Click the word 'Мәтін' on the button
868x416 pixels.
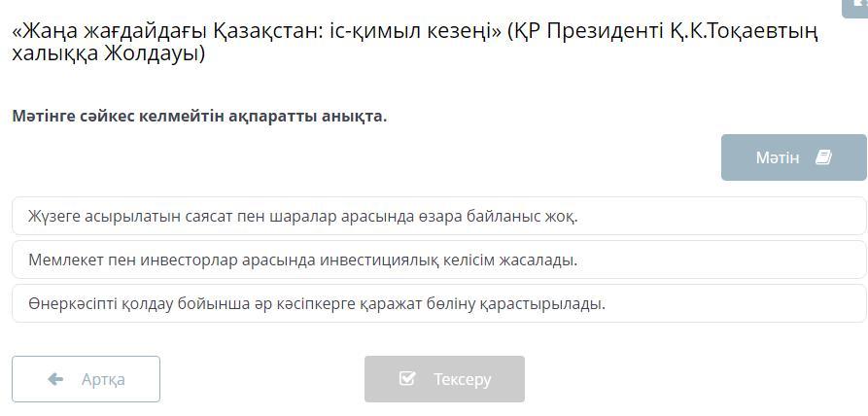[778, 157]
